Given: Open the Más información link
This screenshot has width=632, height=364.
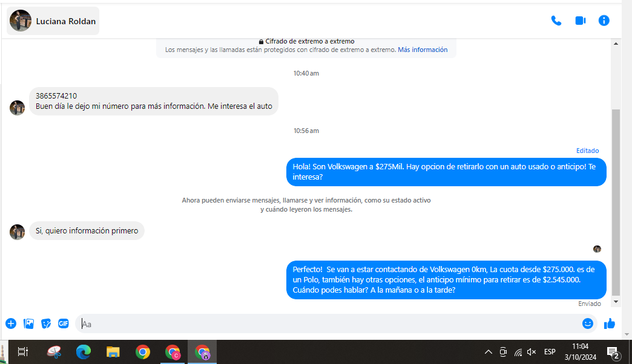Looking at the screenshot, I should [423, 50].
